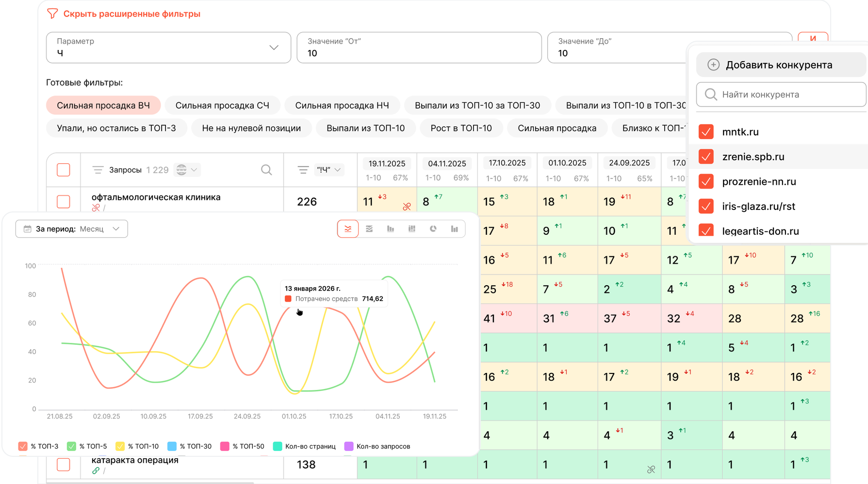868x484 pixels.
Task: Click the search magnifier in Запросы header
Action: (266, 170)
